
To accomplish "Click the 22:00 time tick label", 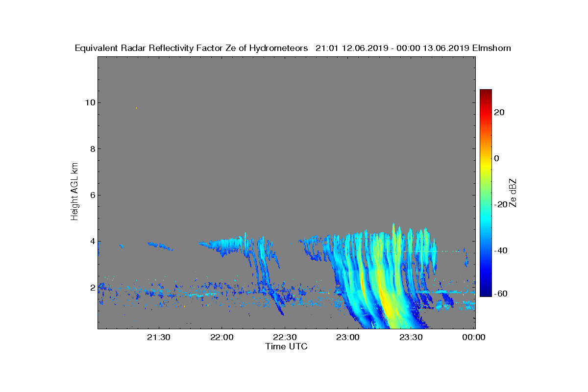I will coord(221,337).
